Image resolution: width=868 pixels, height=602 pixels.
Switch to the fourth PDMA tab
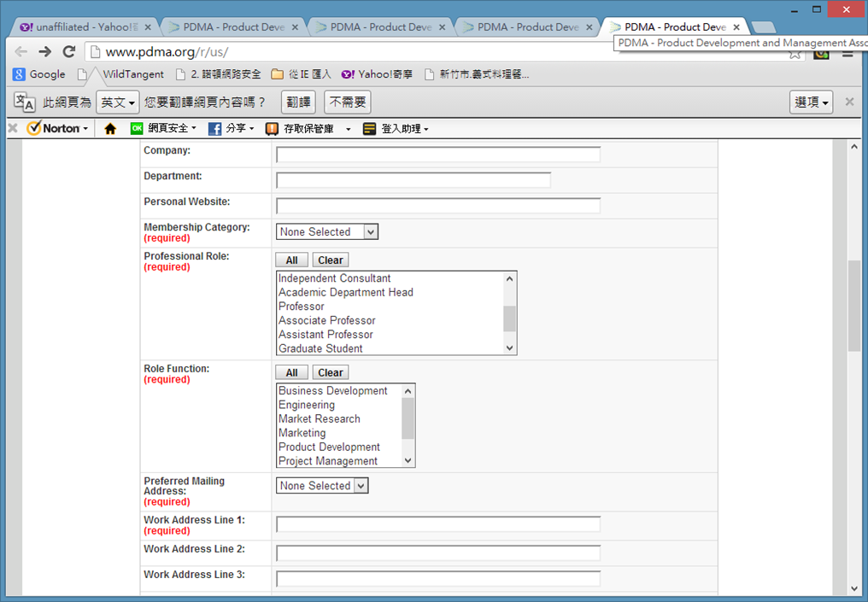pos(675,26)
